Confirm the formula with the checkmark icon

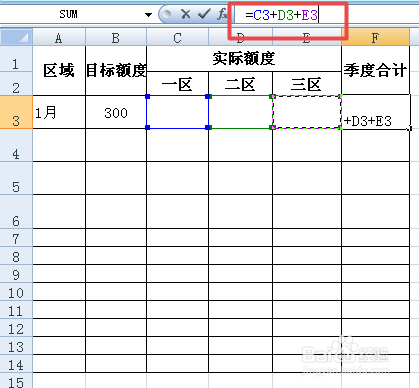pos(204,14)
